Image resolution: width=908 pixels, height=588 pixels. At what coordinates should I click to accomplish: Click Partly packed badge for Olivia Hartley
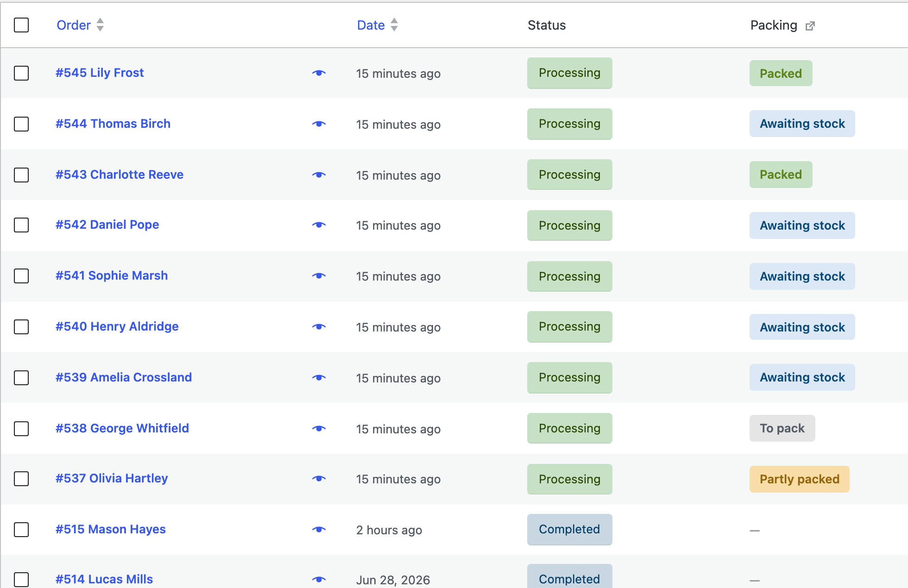pyautogui.click(x=799, y=479)
